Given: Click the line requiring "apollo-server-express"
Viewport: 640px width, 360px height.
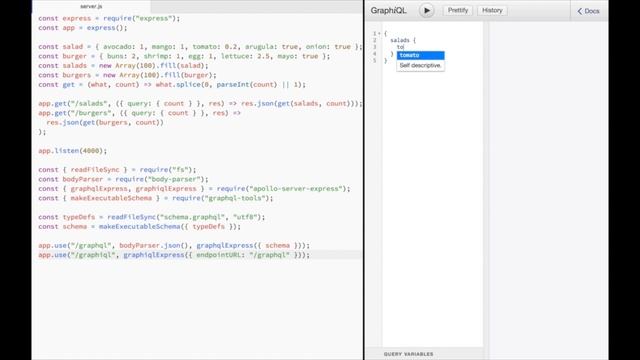Looking at the screenshot, I should click(x=194, y=189).
